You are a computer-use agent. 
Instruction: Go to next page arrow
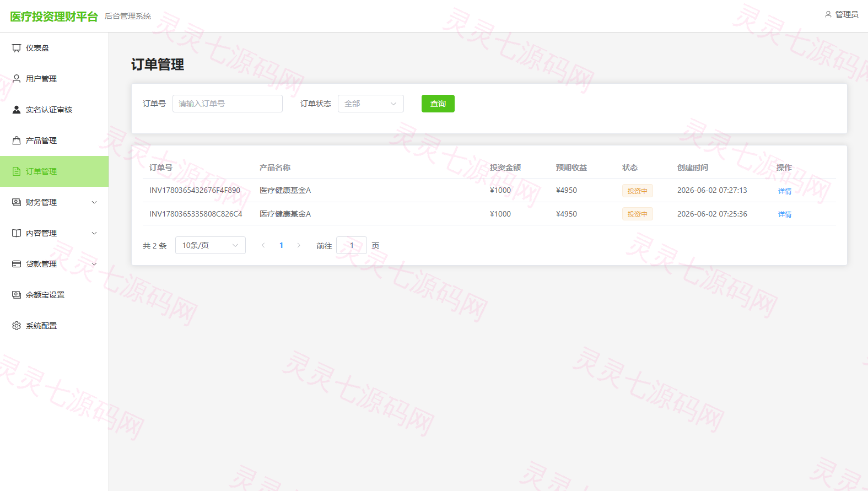pos(299,245)
